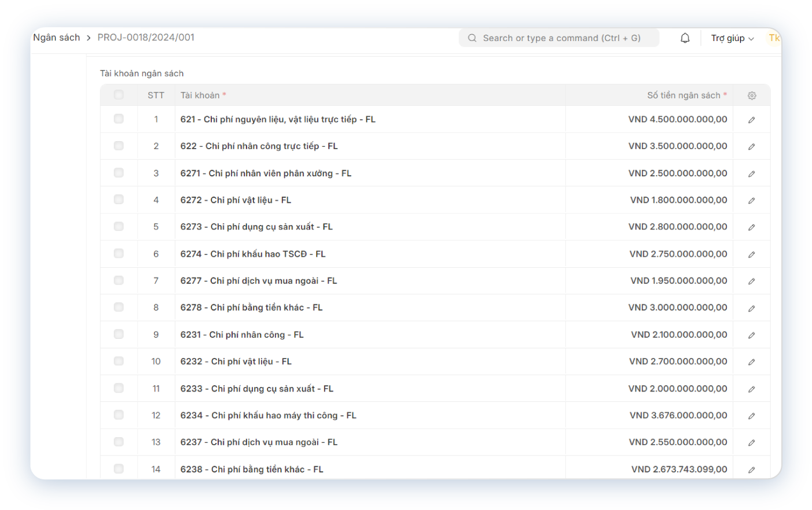
Task: Click amount VND 4.500.000.000,00
Action: (x=678, y=119)
